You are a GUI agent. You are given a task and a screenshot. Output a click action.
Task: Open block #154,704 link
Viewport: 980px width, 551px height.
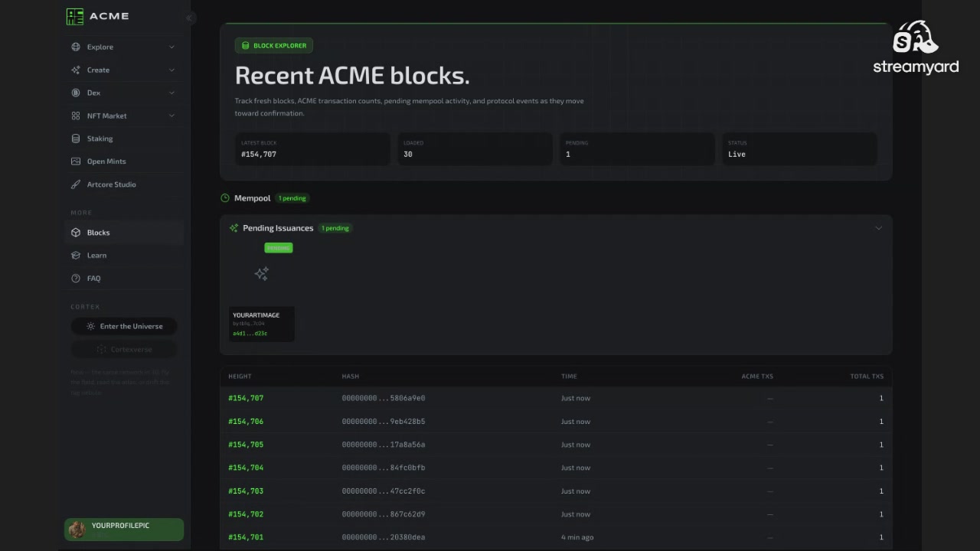click(x=246, y=468)
